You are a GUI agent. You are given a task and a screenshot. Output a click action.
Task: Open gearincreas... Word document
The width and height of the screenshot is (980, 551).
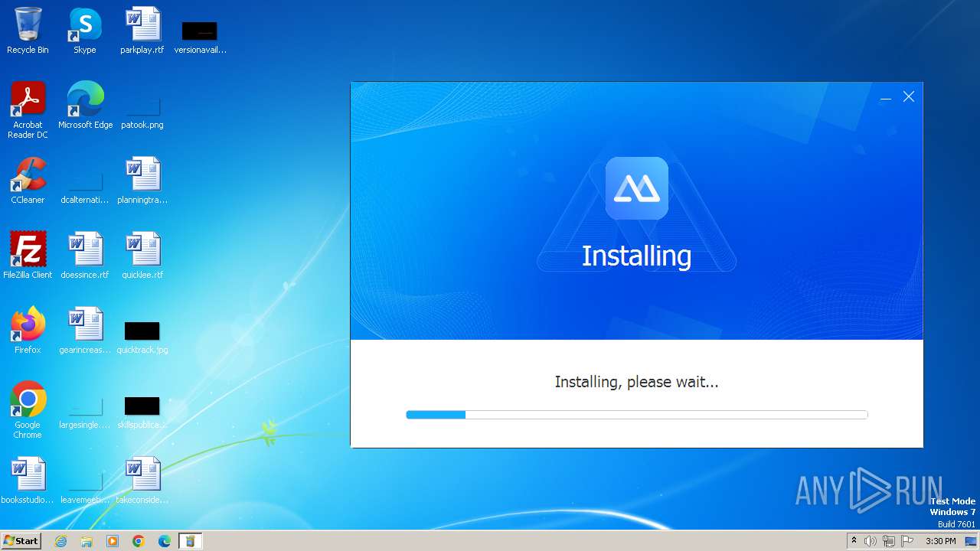85,331
